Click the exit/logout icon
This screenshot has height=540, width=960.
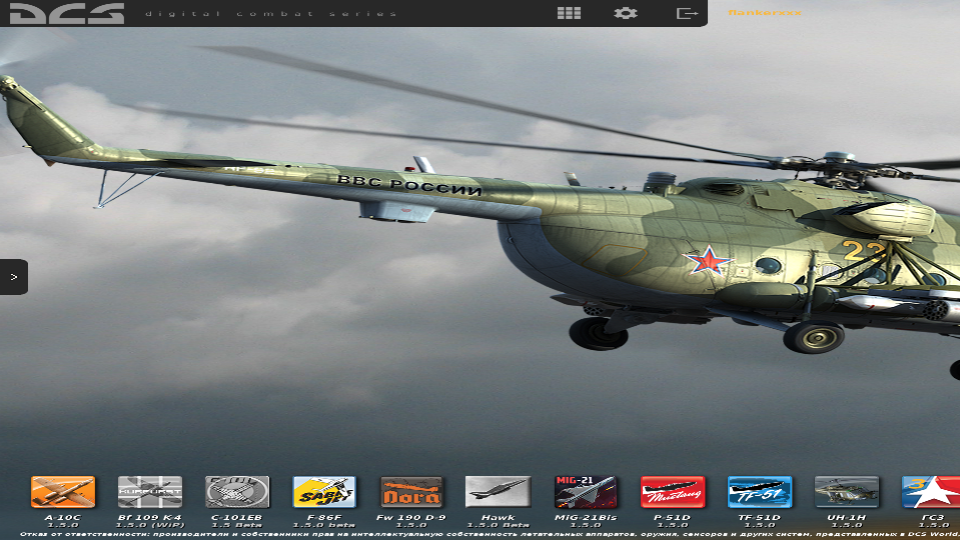pyautogui.click(x=687, y=13)
